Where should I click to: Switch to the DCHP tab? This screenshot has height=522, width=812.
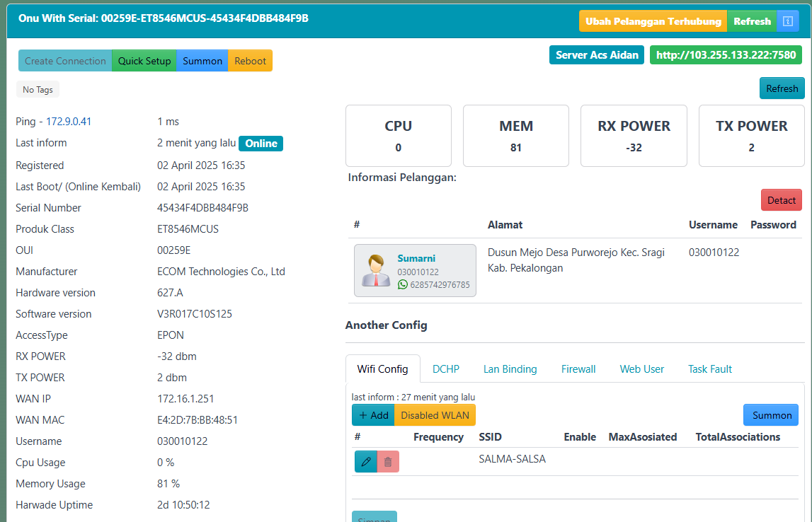(446, 369)
